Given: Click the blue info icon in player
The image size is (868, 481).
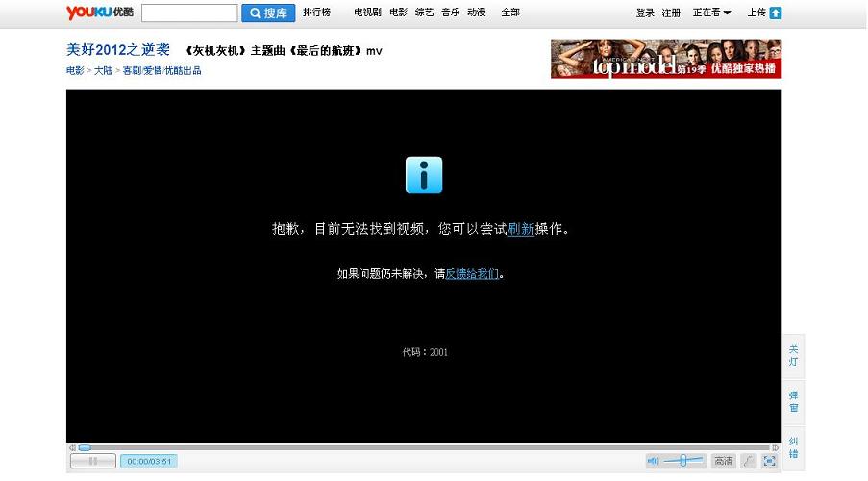Looking at the screenshot, I should point(424,175).
